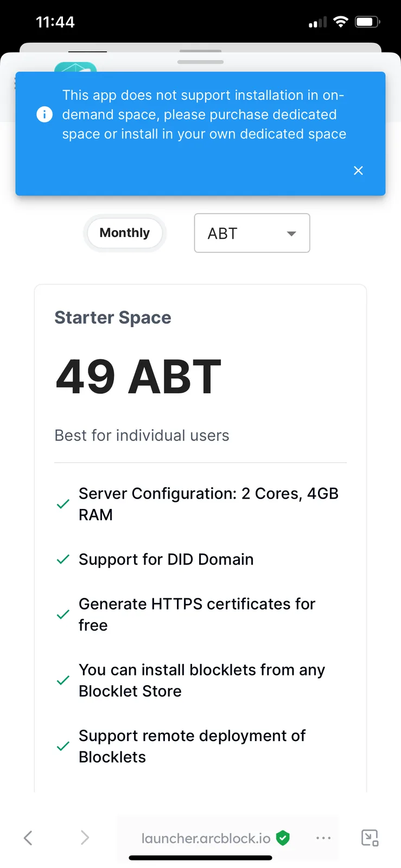Tap the checkmark beside Support remote deployment

coord(63,746)
